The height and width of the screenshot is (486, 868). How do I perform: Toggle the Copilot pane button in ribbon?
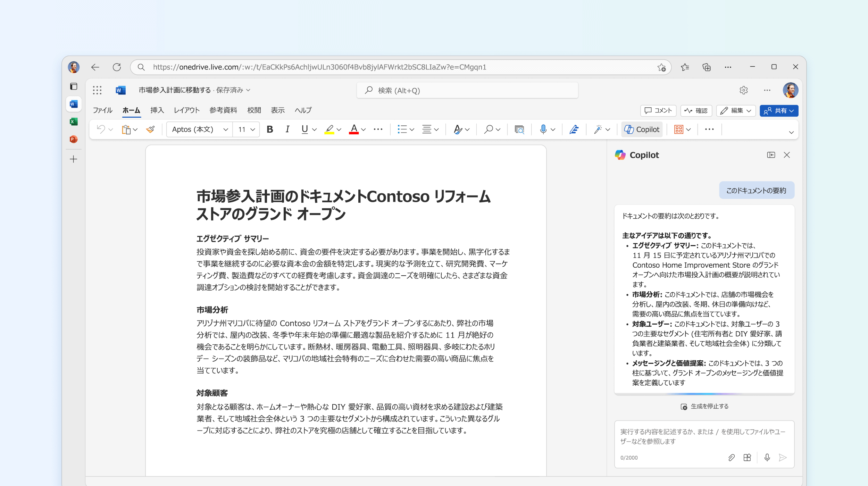tap(642, 129)
